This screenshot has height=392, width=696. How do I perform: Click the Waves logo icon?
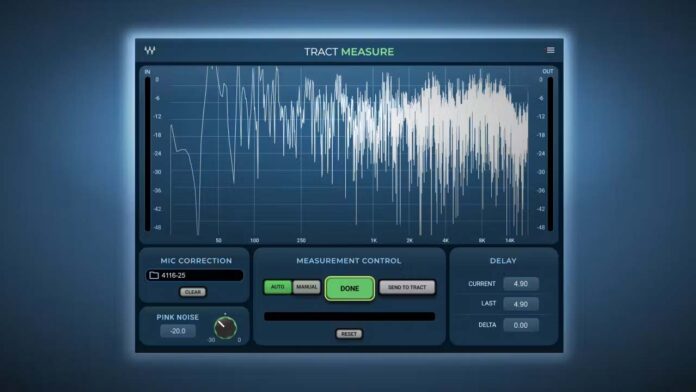[x=150, y=50]
